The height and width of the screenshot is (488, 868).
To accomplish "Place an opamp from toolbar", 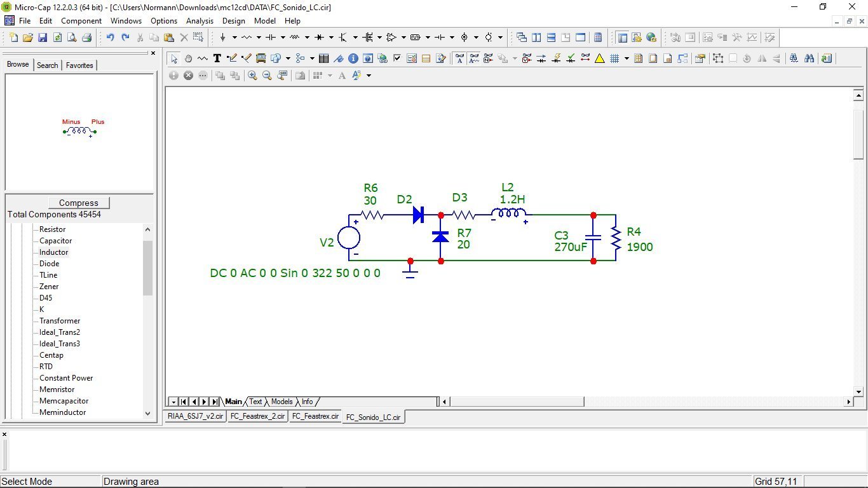I will pos(391,37).
